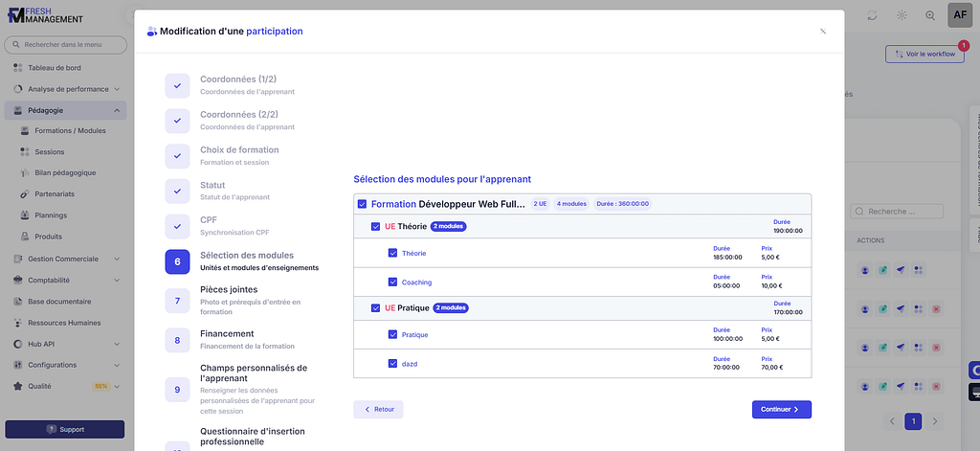Close the participation modification dialog
Image resolution: width=980 pixels, height=451 pixels.
pos(822,31)
